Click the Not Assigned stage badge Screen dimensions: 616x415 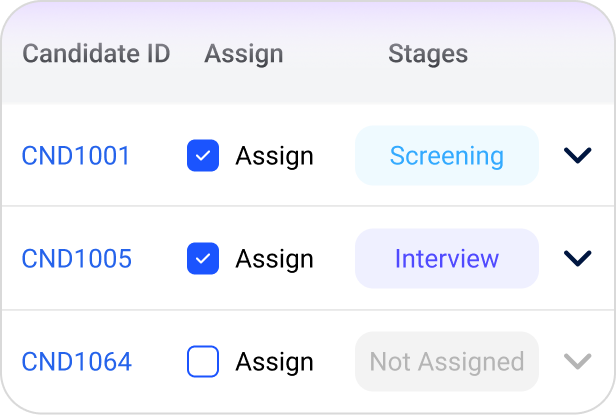point(447,362)
